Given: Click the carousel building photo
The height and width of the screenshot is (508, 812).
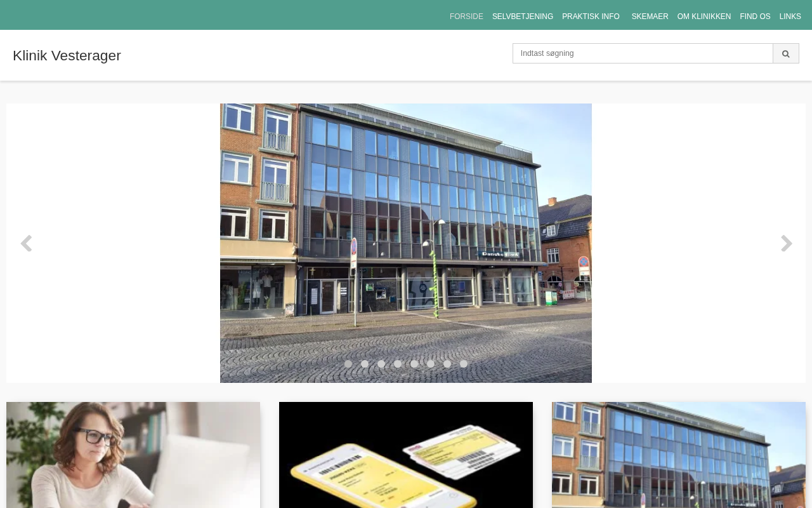Looking at the screenshot, I should pyautogui.click(x=406, y=243).
